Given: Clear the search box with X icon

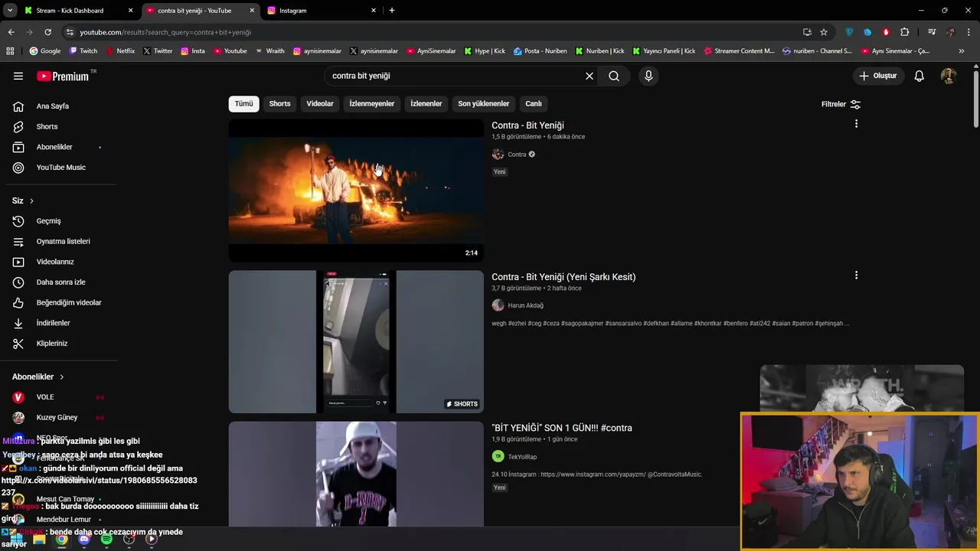Looking at the screenshot, I should pos(590,76).
